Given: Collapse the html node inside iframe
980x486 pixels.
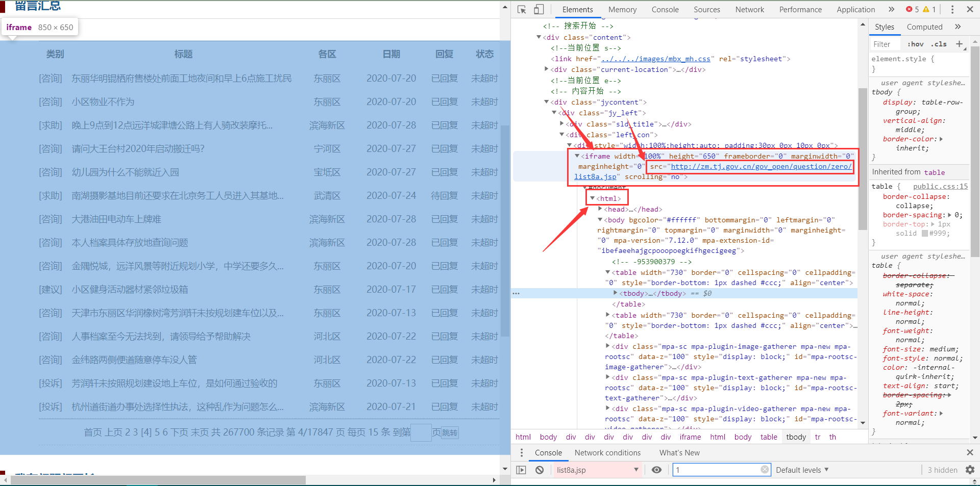Looking at the screenshot, I should point(592,198).
